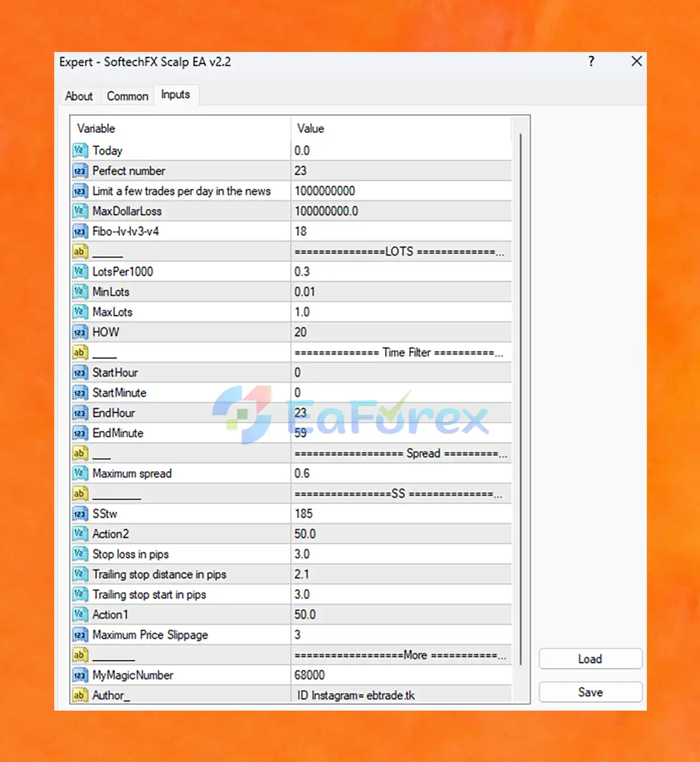Close the Expert dialog window
This screenshot has width=700, height=762.
(637, 61)
